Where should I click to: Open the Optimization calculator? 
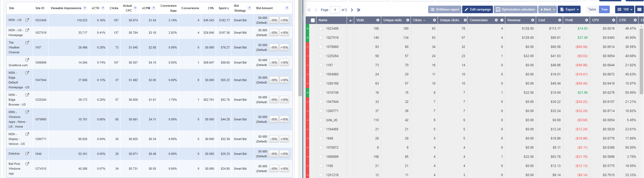516,9
